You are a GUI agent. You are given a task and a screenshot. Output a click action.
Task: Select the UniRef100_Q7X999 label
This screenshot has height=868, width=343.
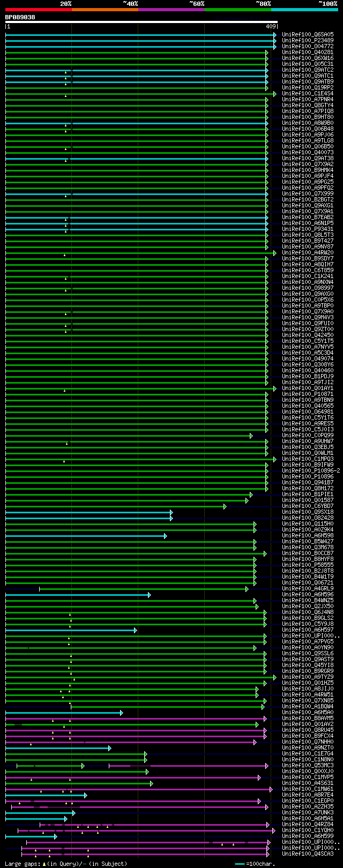click(x=308, y=194)
